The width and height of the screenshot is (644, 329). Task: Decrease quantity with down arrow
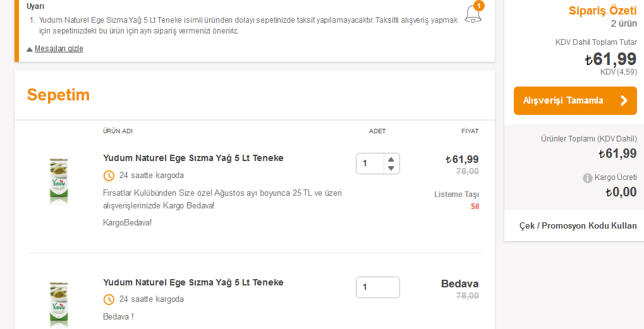point(391,168)
